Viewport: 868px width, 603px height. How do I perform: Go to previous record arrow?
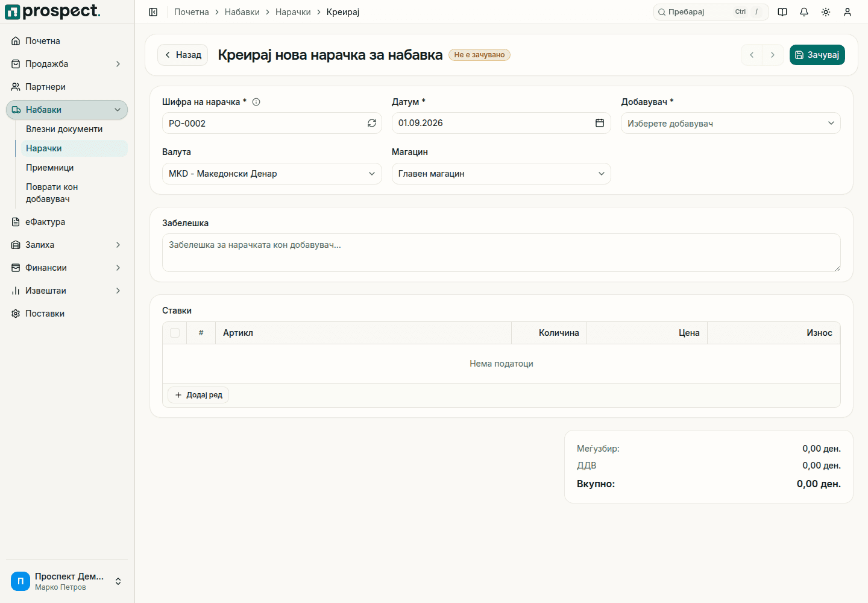[x=752, y=55]
